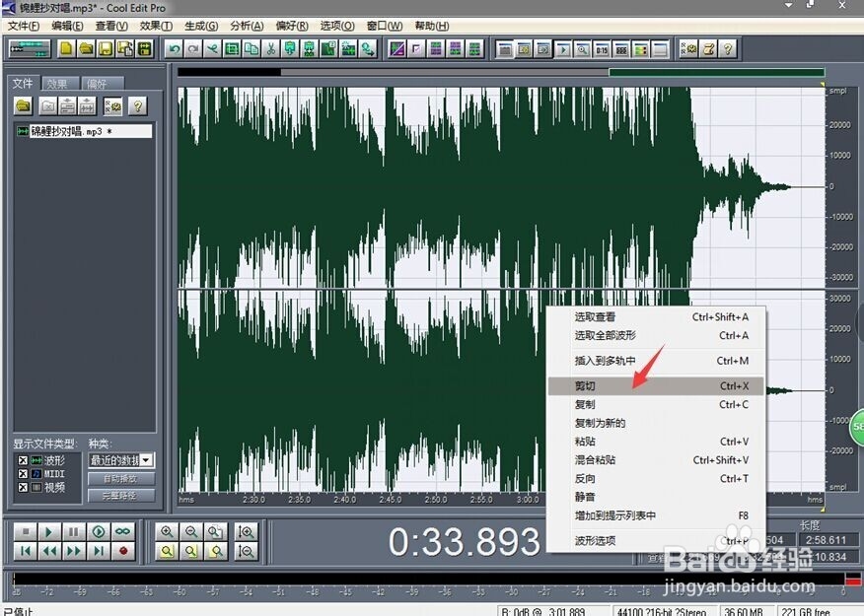Switch to multitrack view from toolbar
864x616 pixels.
coord(30,49)
